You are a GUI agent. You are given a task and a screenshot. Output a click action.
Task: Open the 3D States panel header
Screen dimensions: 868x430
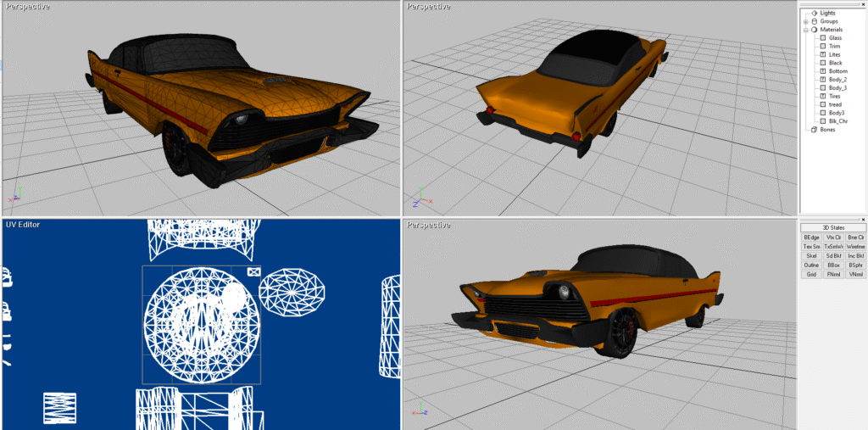pos(832,227)
